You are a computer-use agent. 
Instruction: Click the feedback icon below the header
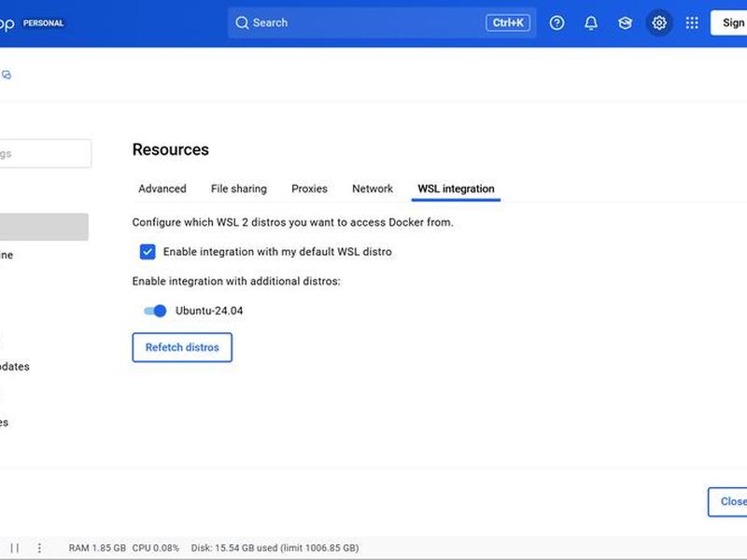7,75
